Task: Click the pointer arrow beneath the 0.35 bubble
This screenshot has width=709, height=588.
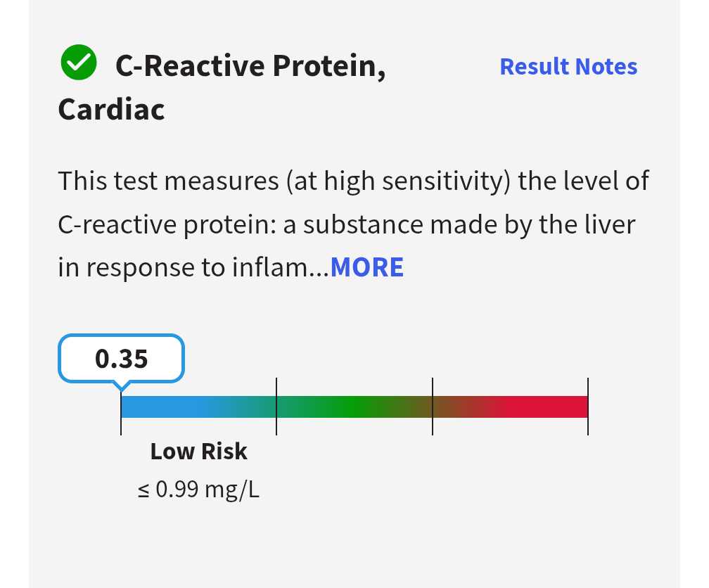Action: [x=122, y=385]
